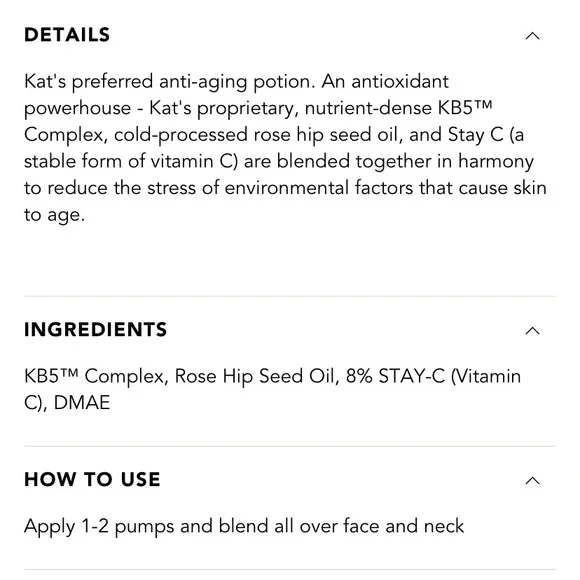Click the "DMAE" ingredient
The width and height of the screenshot is (580, 580).
[x=82, y=402]
